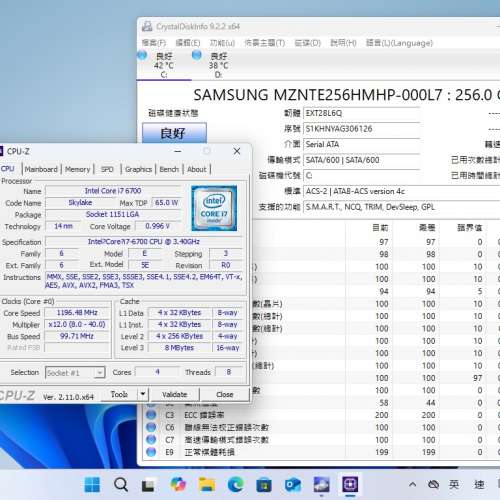500x500 pixels.
Task: Open the 說明(H) menu in CrystalDiskInfo
Action: 343,43
